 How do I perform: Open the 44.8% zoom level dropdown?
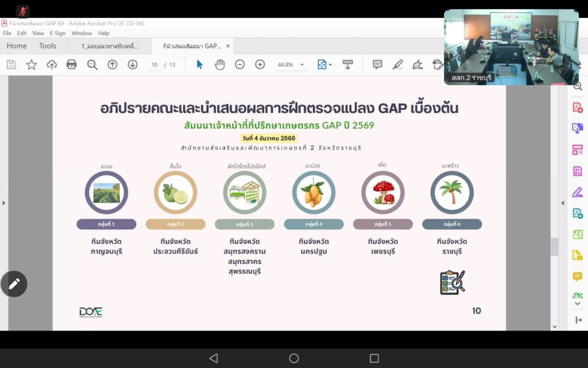[x=302, y=65]
